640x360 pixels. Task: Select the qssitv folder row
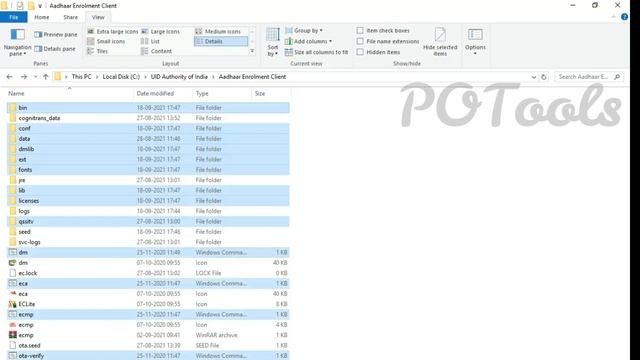pos(148,222)
